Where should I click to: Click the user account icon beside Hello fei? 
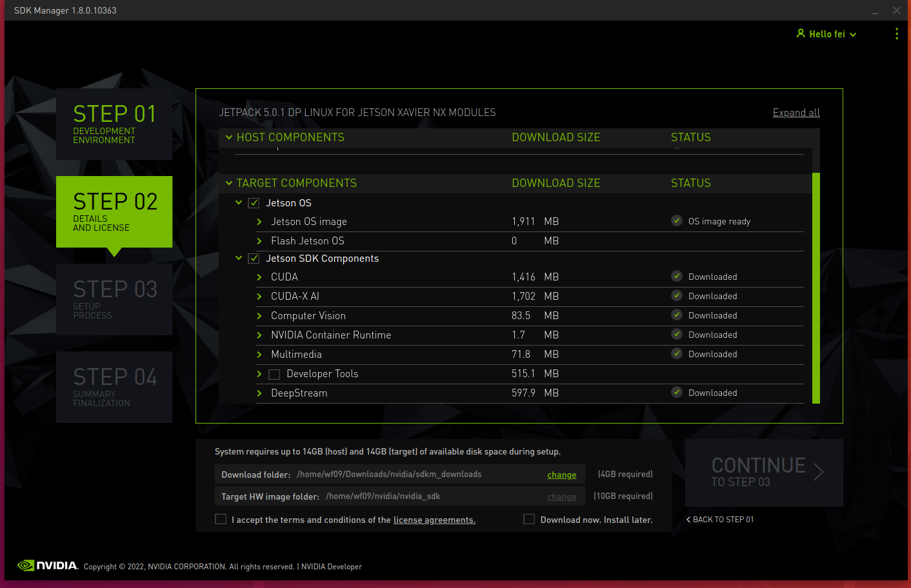(801, 34)
